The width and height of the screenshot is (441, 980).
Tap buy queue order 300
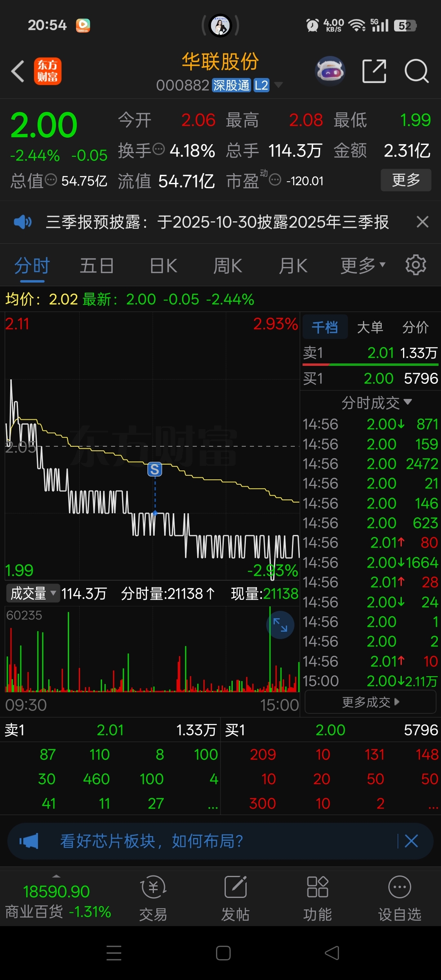click(x=263, y=804)
